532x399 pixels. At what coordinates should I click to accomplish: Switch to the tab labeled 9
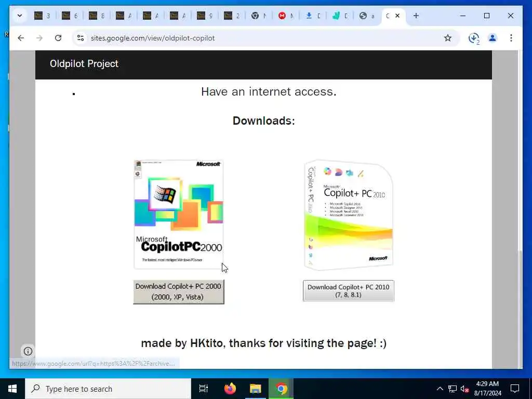click(205, 16)
